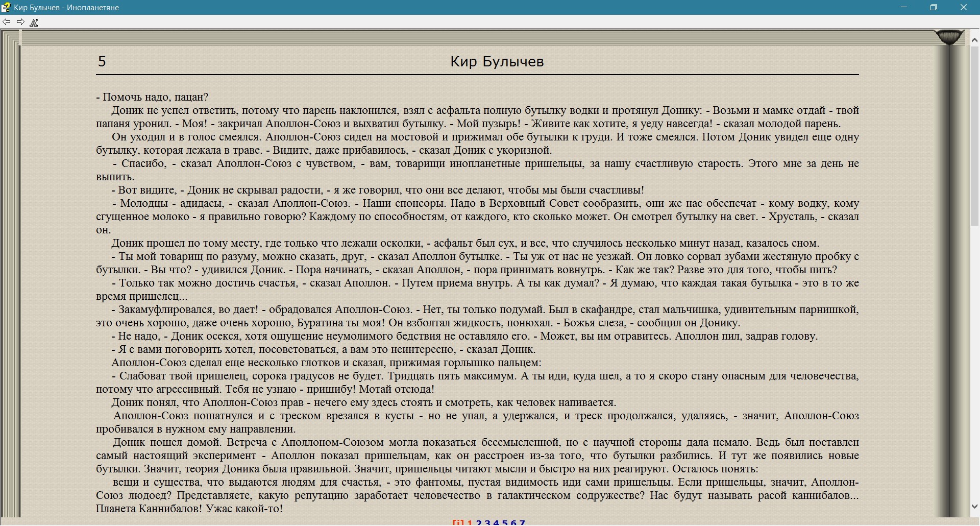Screen dimensions: 980x526
Task: Minimize the Кир Булычев - Инопланетяне window
Action: coord(904,7)
